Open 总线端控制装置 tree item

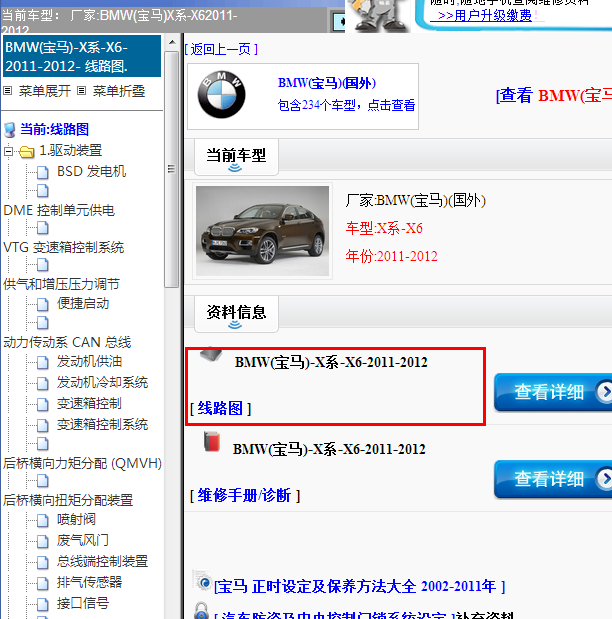point(102,561)
